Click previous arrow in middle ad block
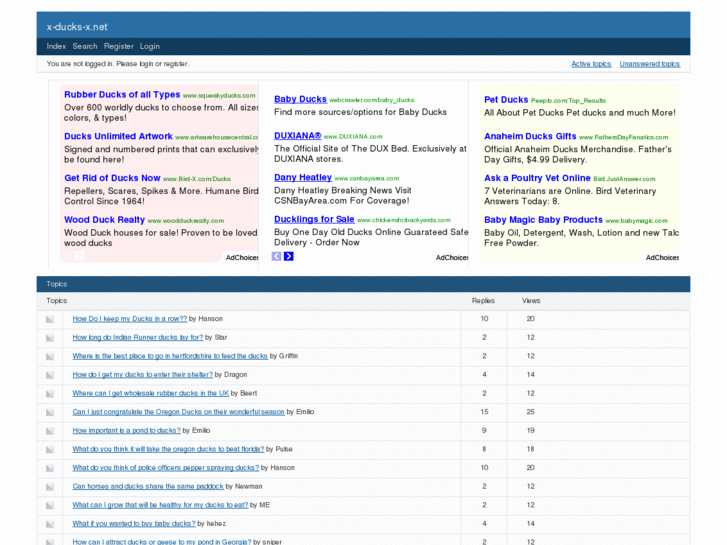This screenshot has width=727, height=545. [x=276, y=256]
